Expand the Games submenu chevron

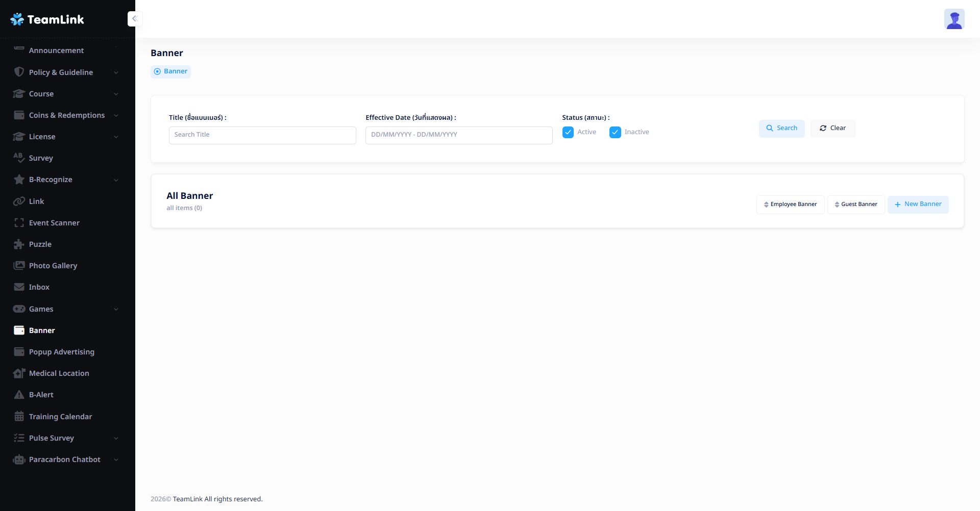116,310
